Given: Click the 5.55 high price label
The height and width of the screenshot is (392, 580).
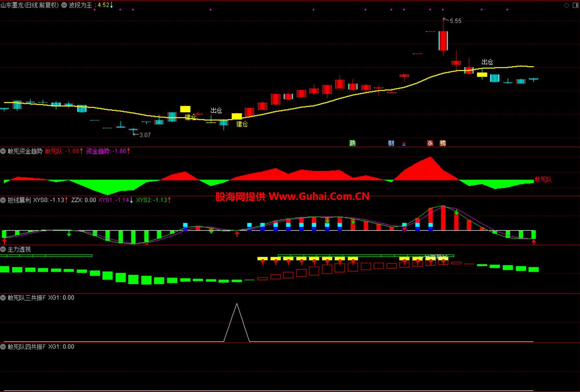Looking at the screenshot, I should point(455,21).
